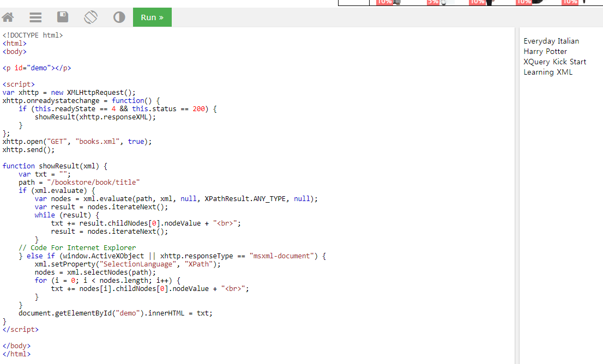Screen dimensions: 603x364
Task: Toggle dark/light theme contrast icon
Action: coord(119,17)
